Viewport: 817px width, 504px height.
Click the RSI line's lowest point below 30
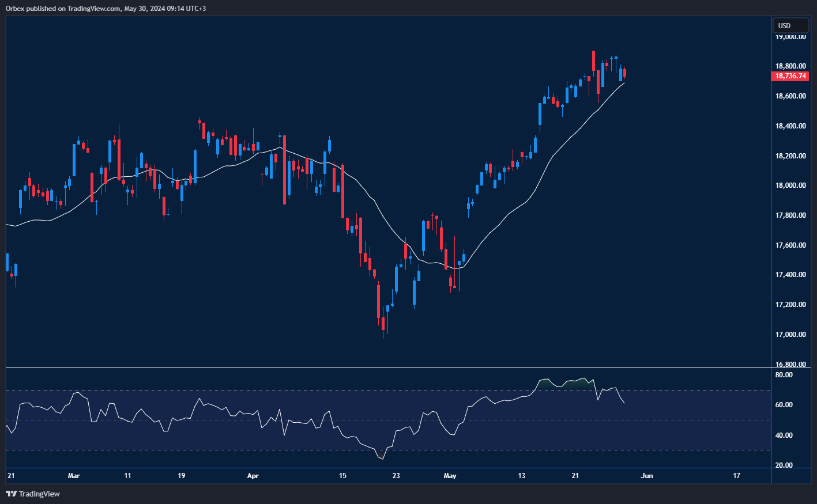pos(382,458)
